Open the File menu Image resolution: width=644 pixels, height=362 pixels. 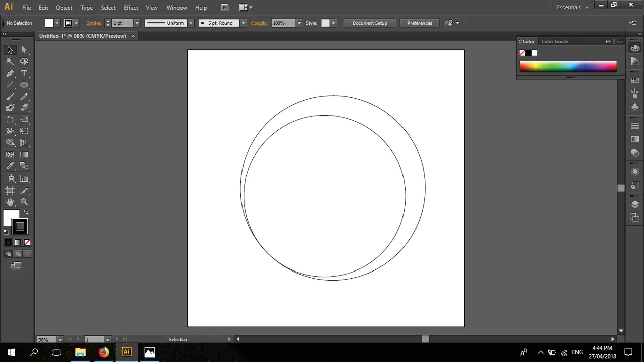(x=26, y=8)
